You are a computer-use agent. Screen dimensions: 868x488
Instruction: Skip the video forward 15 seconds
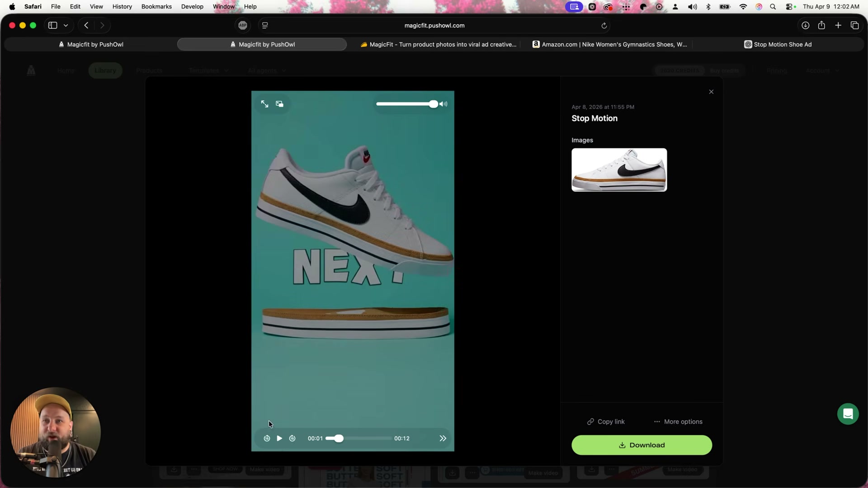[x=292, y=438]
